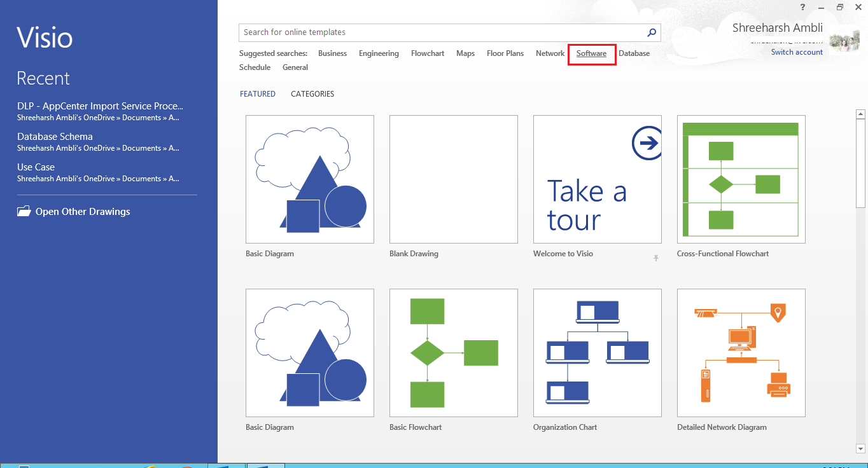Choose the Engineering suggested search
The image size is (868, 468).
tap(379, 53)
